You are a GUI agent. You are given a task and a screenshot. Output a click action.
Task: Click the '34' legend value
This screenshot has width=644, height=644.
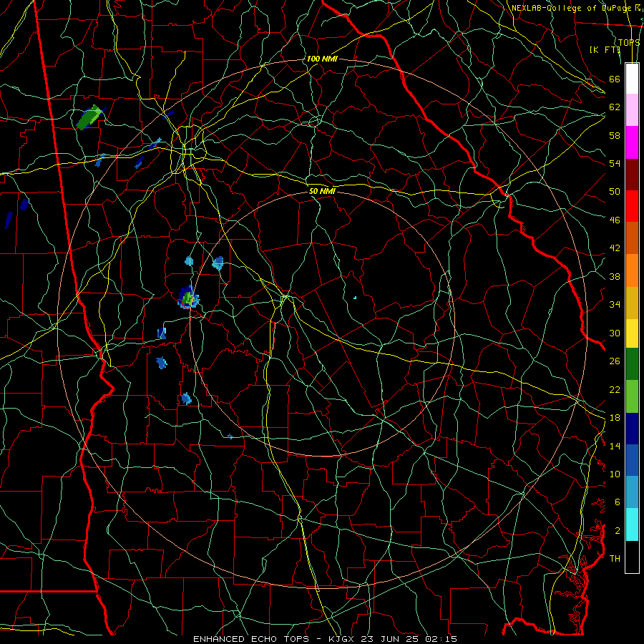tap(615, 304)
